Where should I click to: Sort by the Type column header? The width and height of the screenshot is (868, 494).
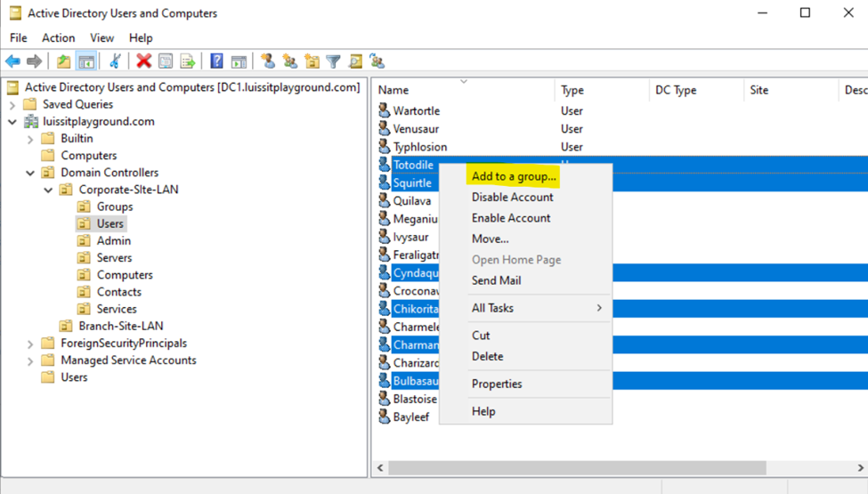point(602,90)
